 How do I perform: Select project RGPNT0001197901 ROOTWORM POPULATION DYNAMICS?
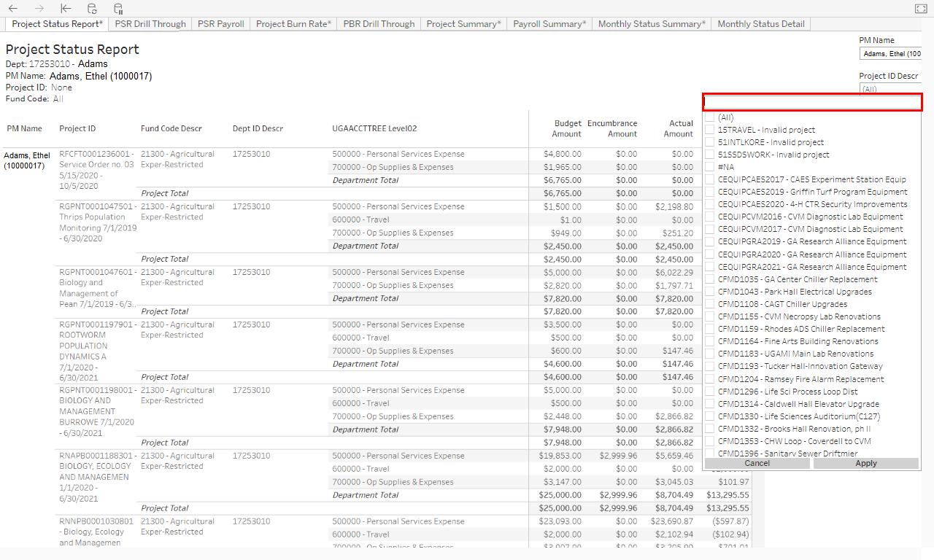point(97,351)
